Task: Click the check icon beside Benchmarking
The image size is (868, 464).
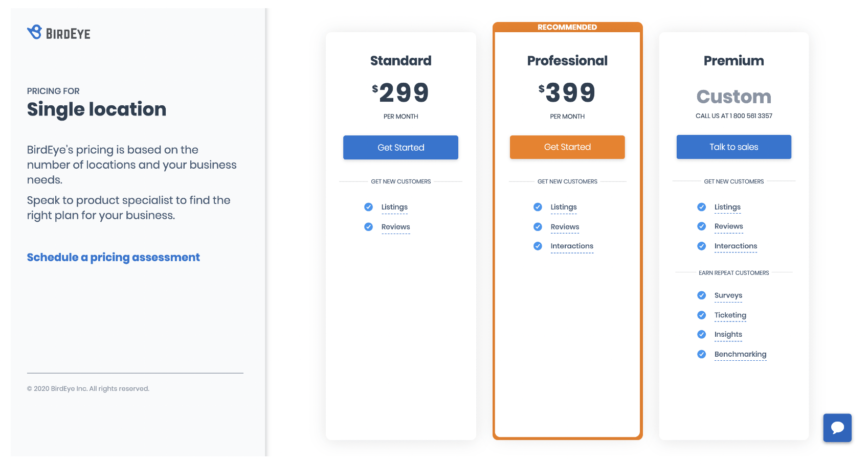Action: pyautogui.click(x=701, y=354)
